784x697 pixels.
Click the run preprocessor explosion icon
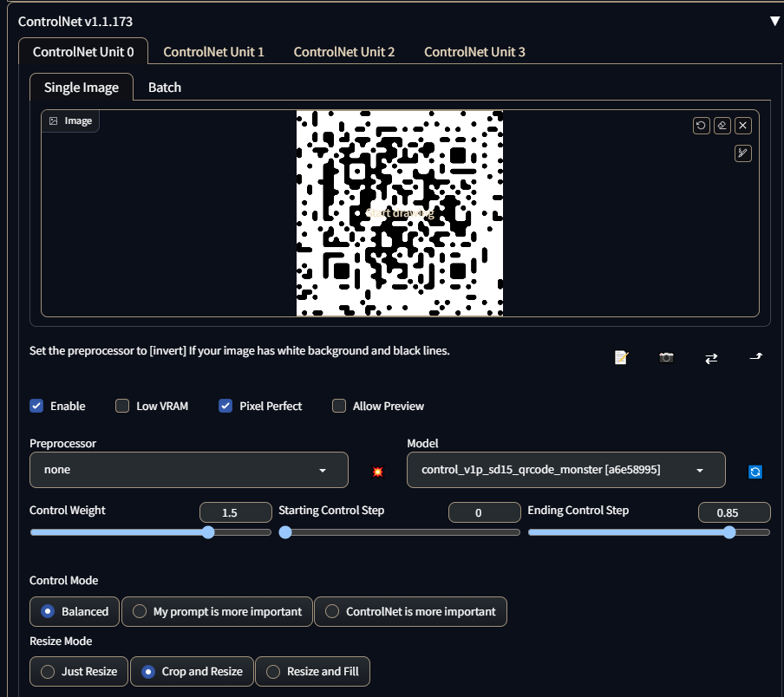point(378,471)
